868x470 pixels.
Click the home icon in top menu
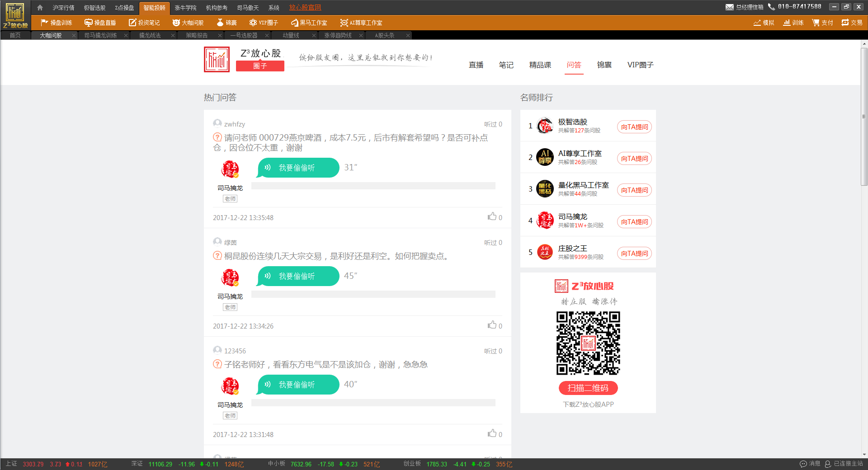pos(40,8)
